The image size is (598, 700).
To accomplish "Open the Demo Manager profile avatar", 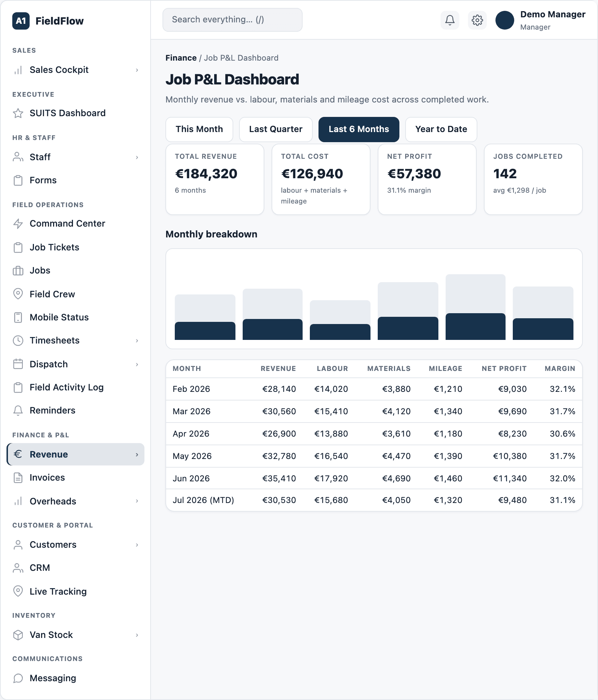I will [x=505, y=20].
